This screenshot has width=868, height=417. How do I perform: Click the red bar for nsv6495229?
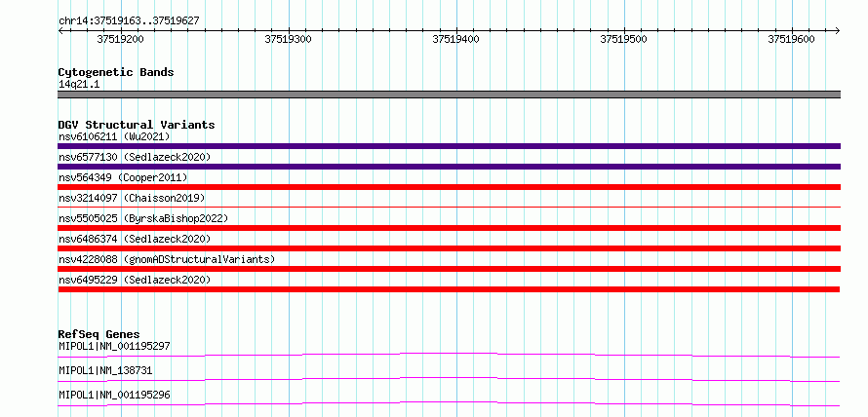[x=449, y=289]
